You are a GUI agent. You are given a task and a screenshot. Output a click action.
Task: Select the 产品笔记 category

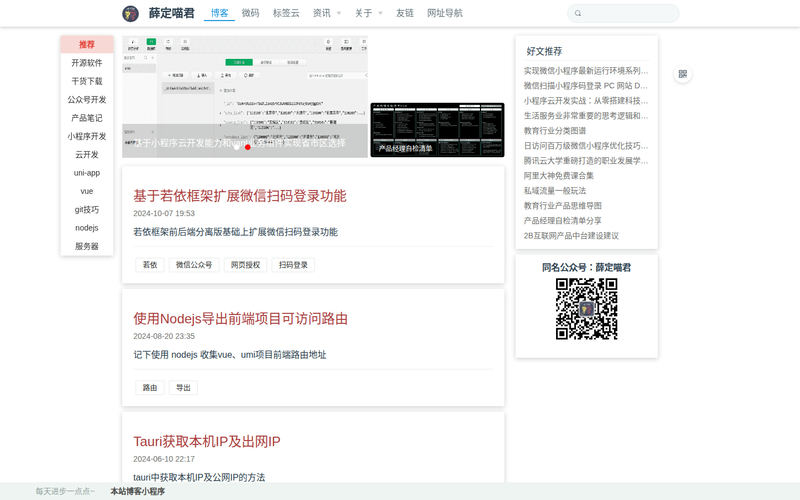(x=87, y=118)
